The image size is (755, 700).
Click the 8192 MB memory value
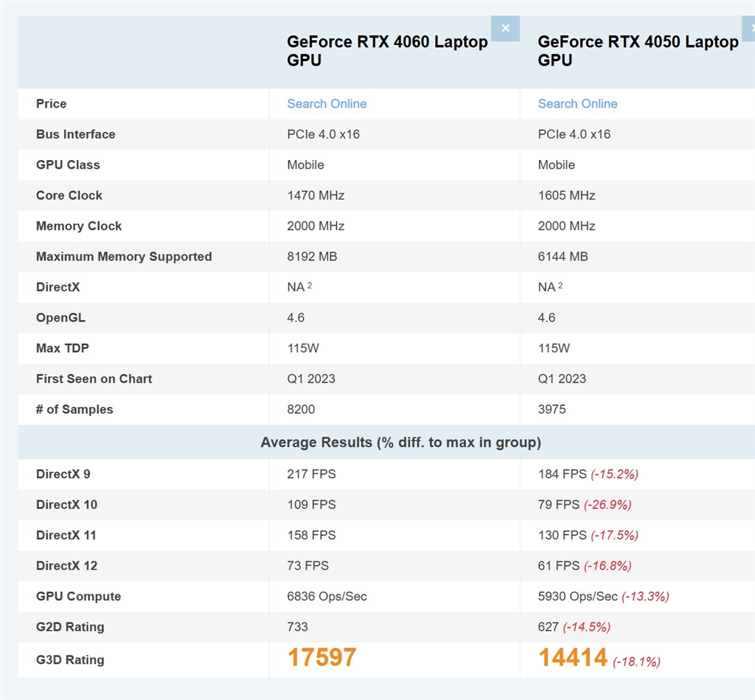(312, 257)
